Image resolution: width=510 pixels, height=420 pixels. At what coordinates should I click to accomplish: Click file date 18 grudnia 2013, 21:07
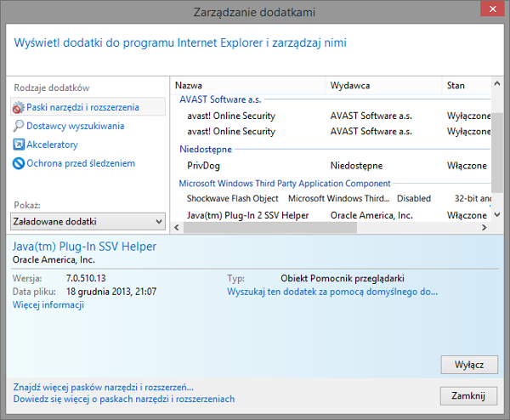click(111, 292)
